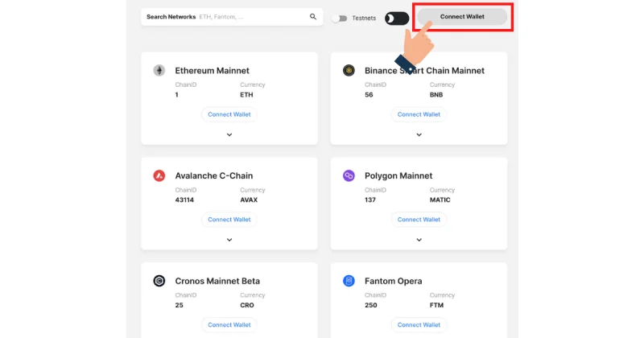
Task: Expand Polygon Mainnet details chevron
Action: click(419, 240)
